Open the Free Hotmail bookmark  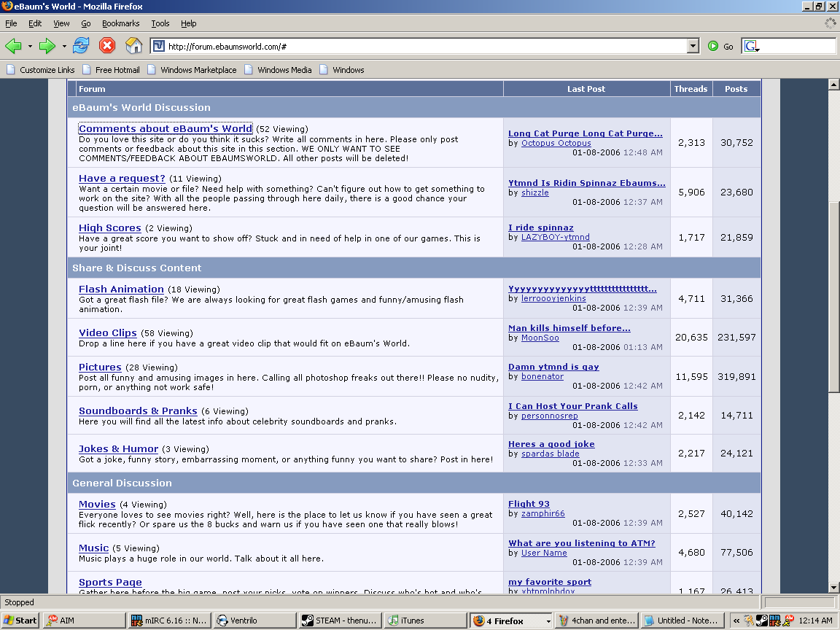coord(117,70)
